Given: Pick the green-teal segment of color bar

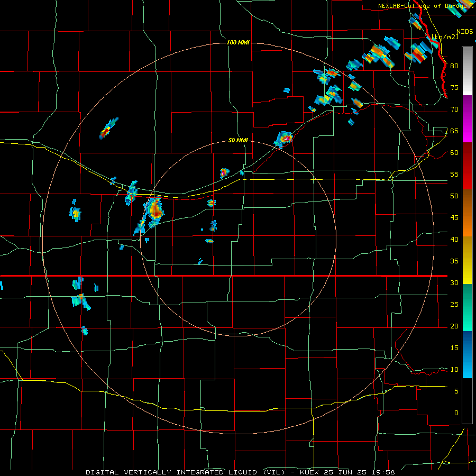Looking at the screenshot, I should [x=467, y=307].
